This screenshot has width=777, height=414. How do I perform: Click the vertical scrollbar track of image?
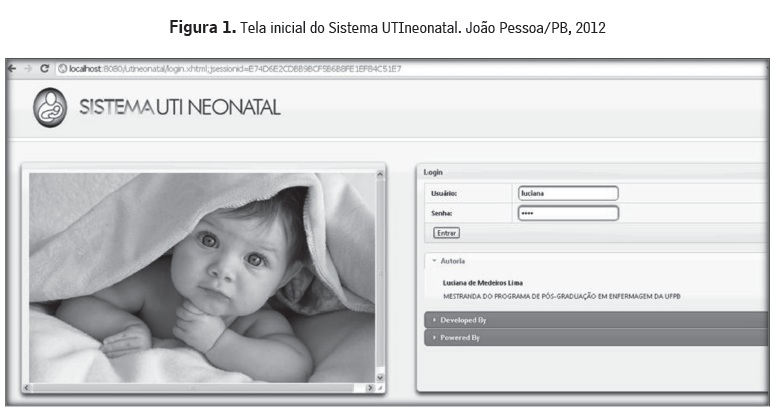click(380, 276)
